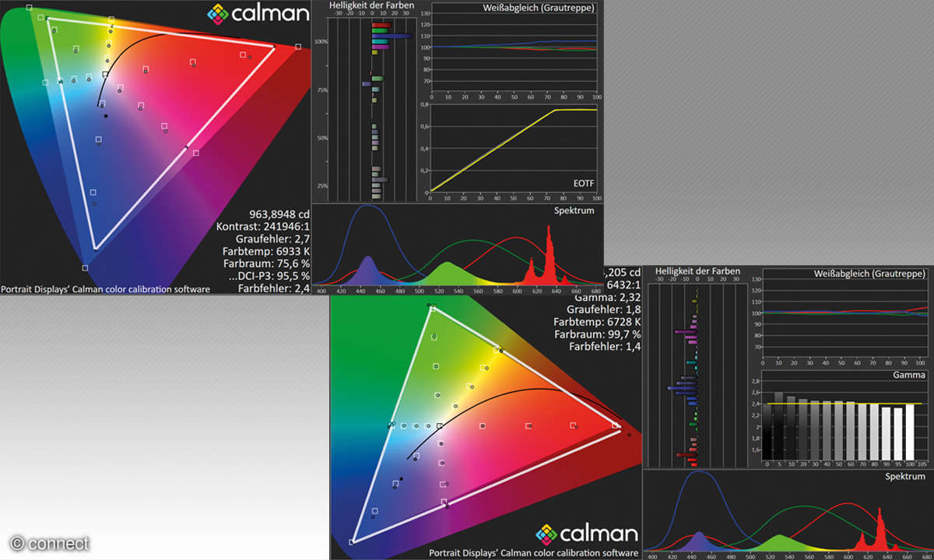Click 'Weißabgleich (Grautreppe)' title above the EOTF chart
This screenshot has width=934, height=560.
pos(538,8)
